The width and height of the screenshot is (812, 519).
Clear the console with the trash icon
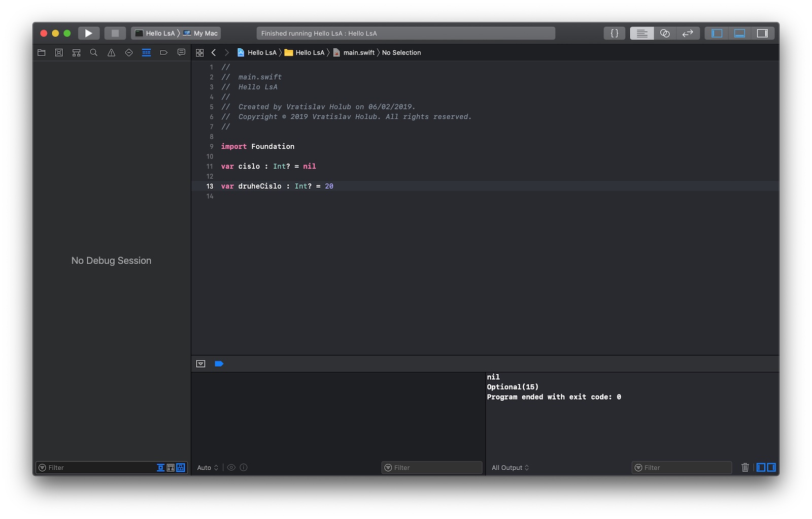click(745, 468)
